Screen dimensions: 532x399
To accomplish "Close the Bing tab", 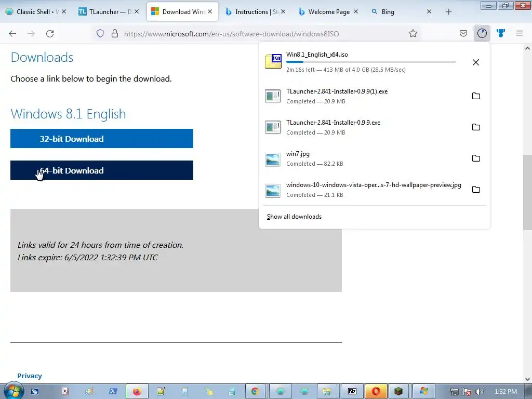I will pos(429,11).
